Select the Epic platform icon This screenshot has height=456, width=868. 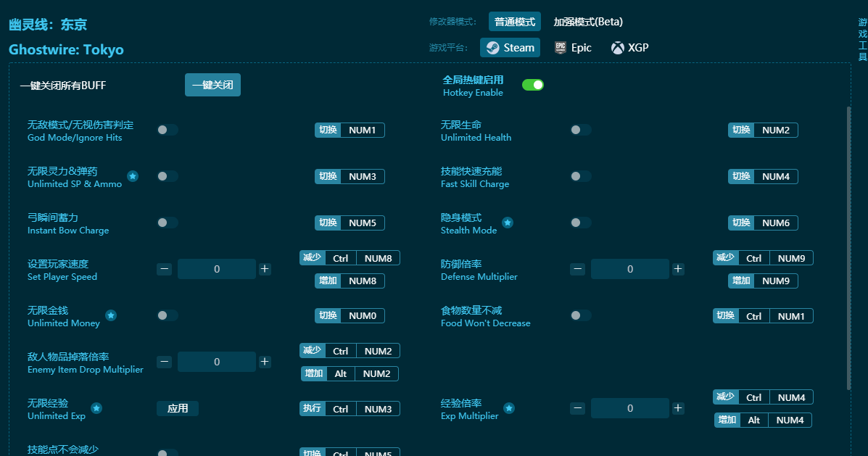(561, 48)
